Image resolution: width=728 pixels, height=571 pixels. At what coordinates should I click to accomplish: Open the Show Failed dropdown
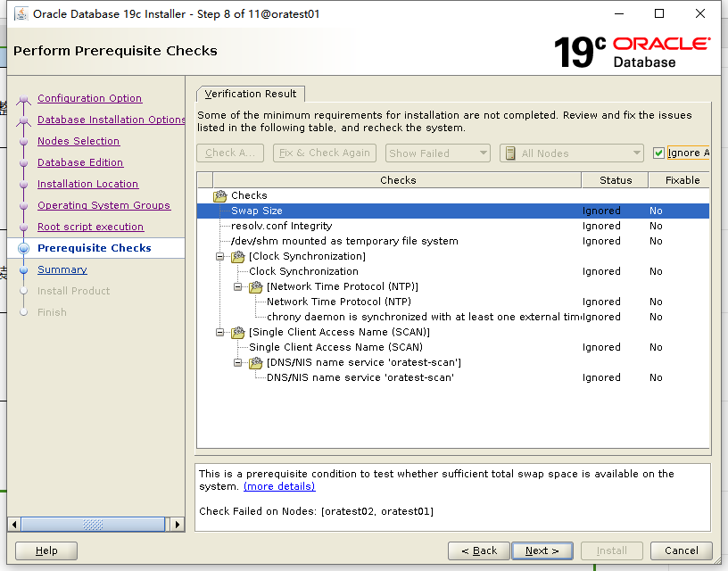[x=482, y=153]
